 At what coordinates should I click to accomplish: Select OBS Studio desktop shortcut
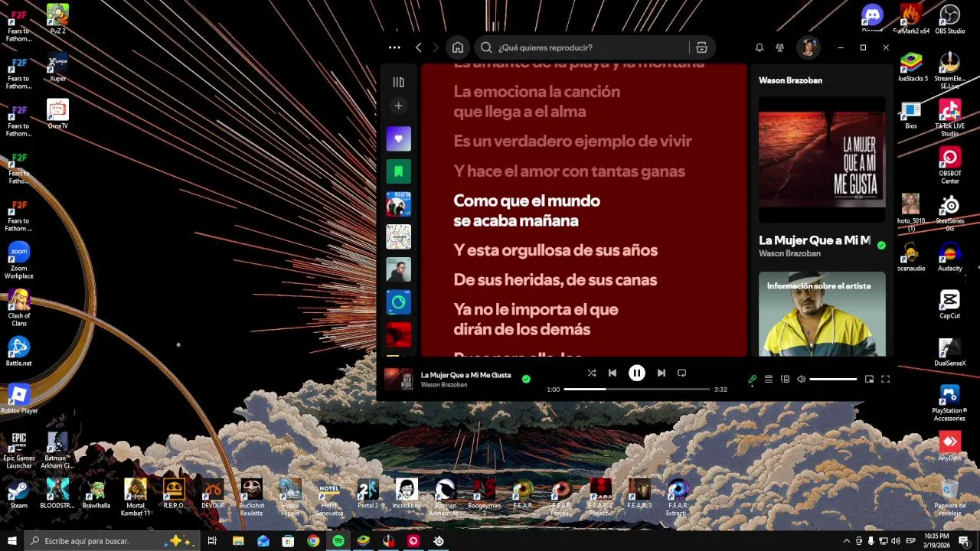[949, 19]
